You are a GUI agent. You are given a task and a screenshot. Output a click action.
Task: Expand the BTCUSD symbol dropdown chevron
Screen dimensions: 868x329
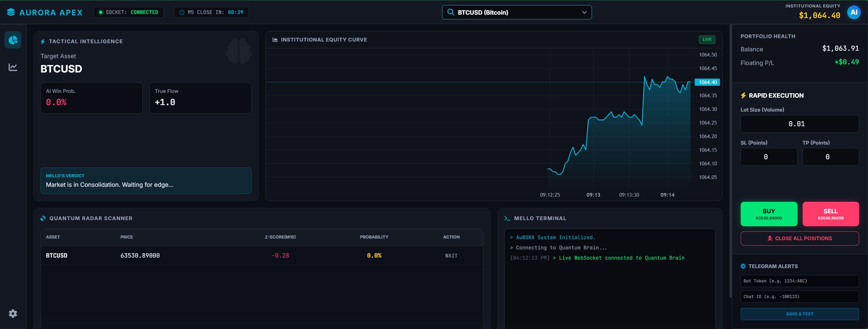(x=584, y=13)
